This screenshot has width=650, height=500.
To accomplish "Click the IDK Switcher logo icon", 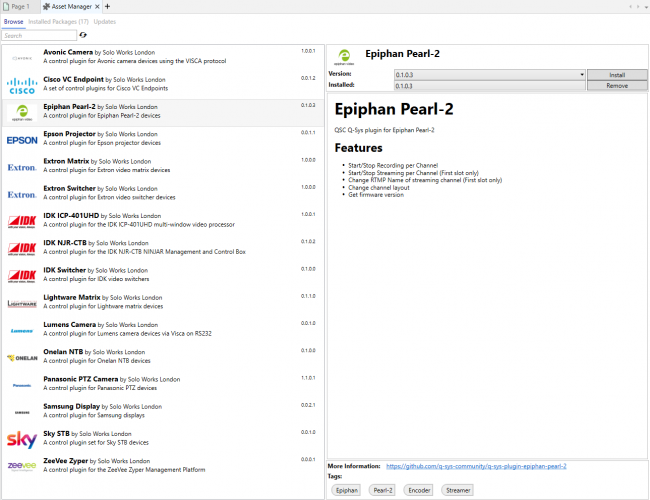I will (x=22, y=277).
